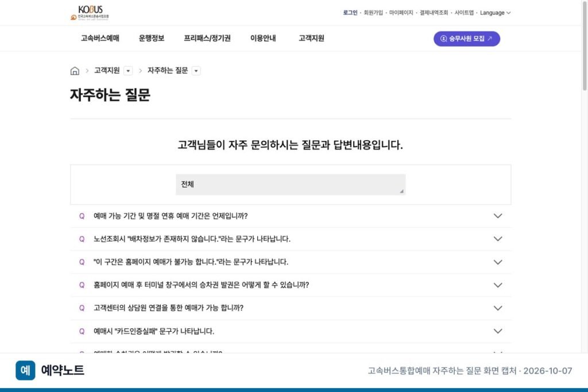The height and width of the screenshot is (392, 588).
Task: Click the 자주하는 질문 page heading
Action: (110, 95)
